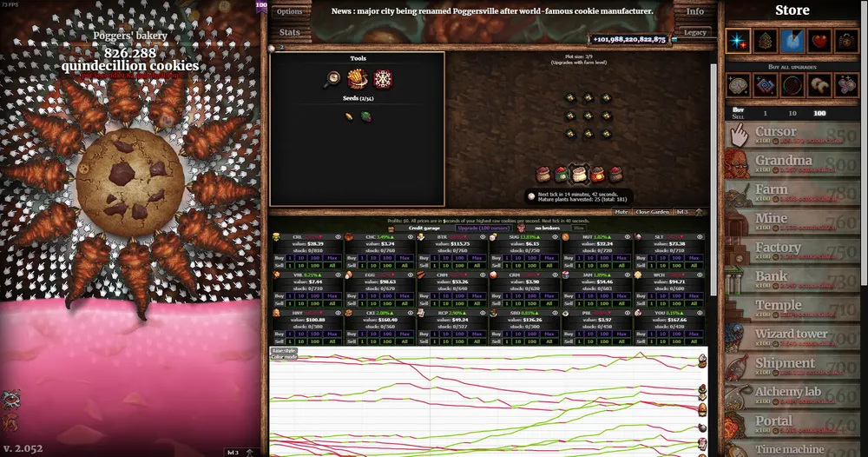The width and height of the screenshot is (868, 457).
Task: Choose the white center soil bag
Action: point(580,173)
